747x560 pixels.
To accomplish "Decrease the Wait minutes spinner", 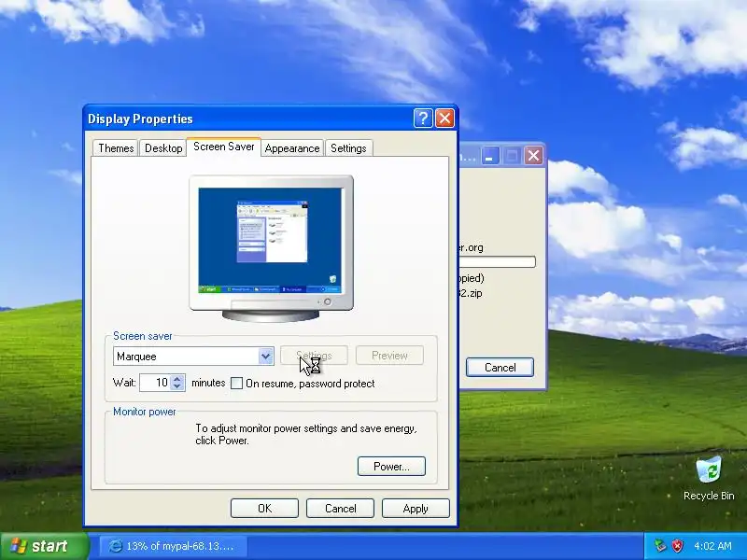I will coord(177,386).
